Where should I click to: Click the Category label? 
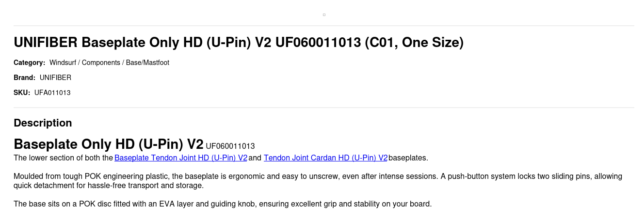[x=29, y=63]
